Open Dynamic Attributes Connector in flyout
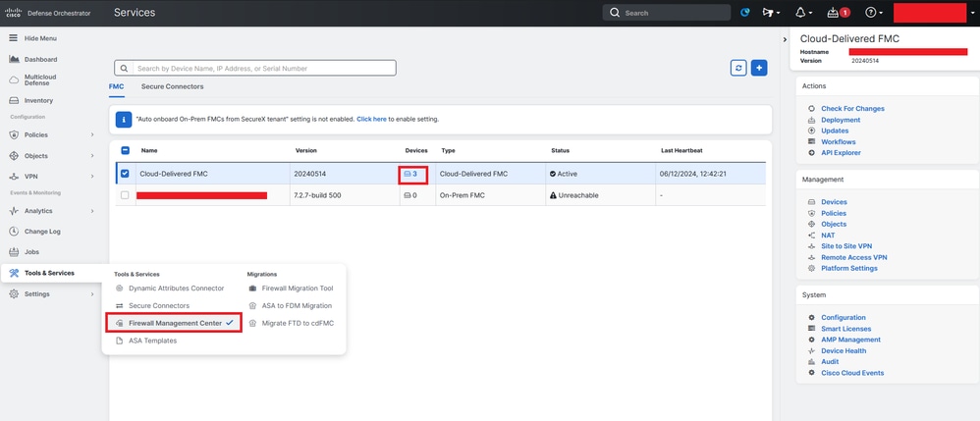Image resolution: width=980 pixels, height=421 pixels. pos(176,289)
